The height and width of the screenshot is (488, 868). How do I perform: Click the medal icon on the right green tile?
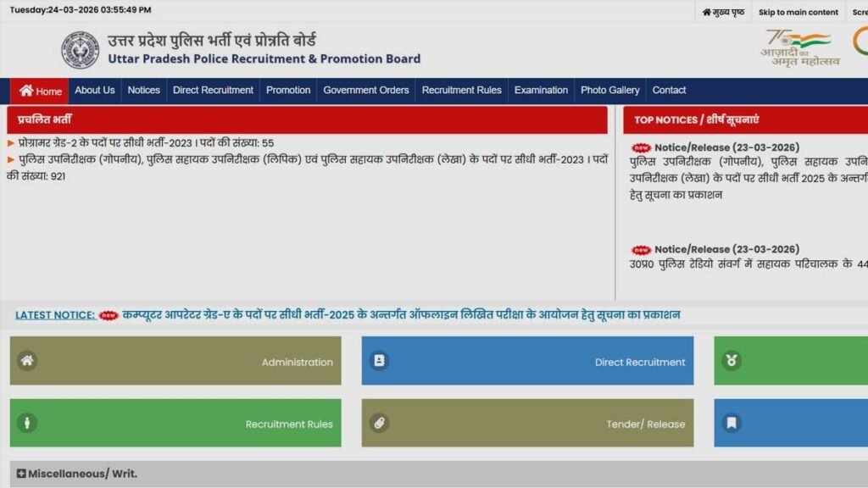click(x=731, y=360)
